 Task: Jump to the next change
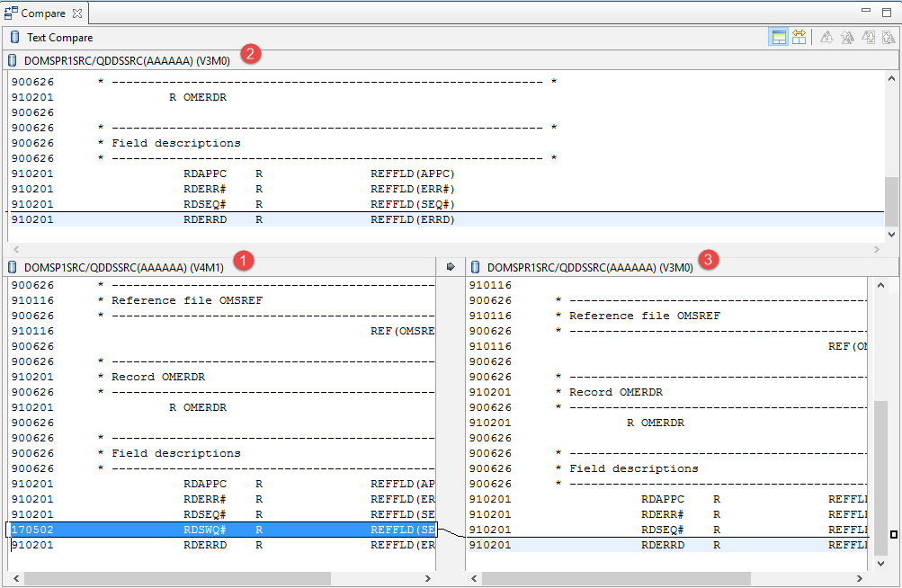click(x=868, y=37)
